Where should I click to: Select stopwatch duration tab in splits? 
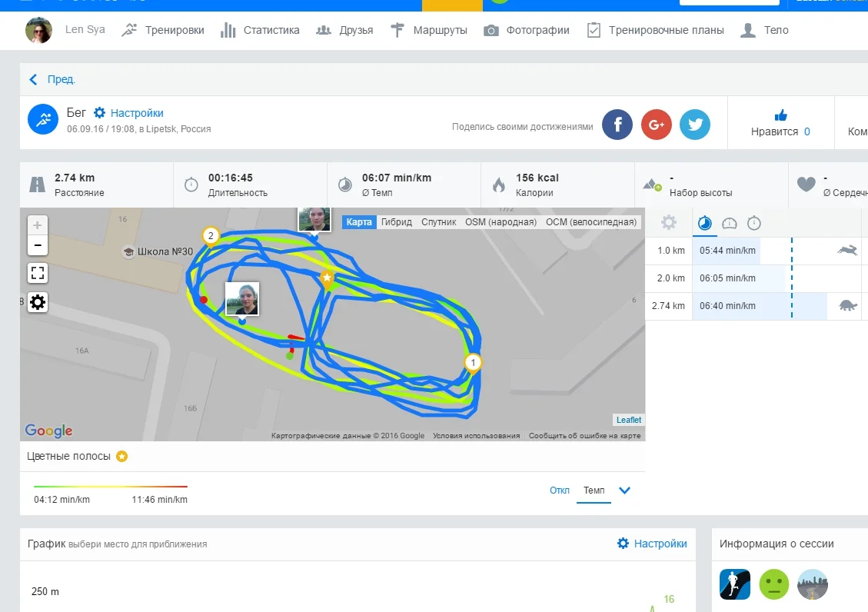click(x=754, y=223)
